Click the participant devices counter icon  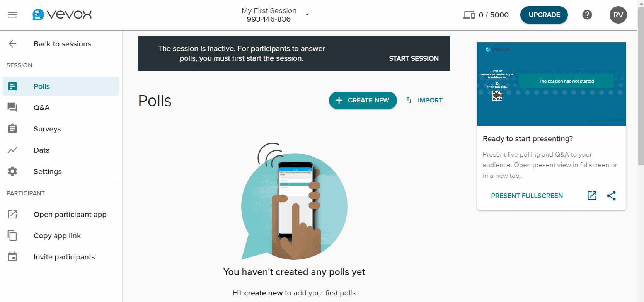coord(469,15)
